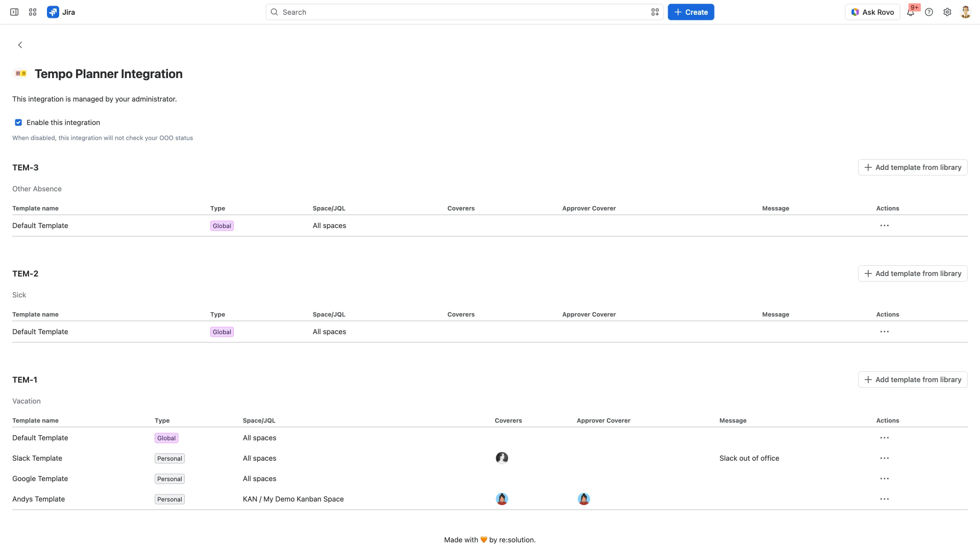Viewport: 980px width, 551px height.
Task: Click the Tempo Planner Integration page title
Action: [109, 74]
